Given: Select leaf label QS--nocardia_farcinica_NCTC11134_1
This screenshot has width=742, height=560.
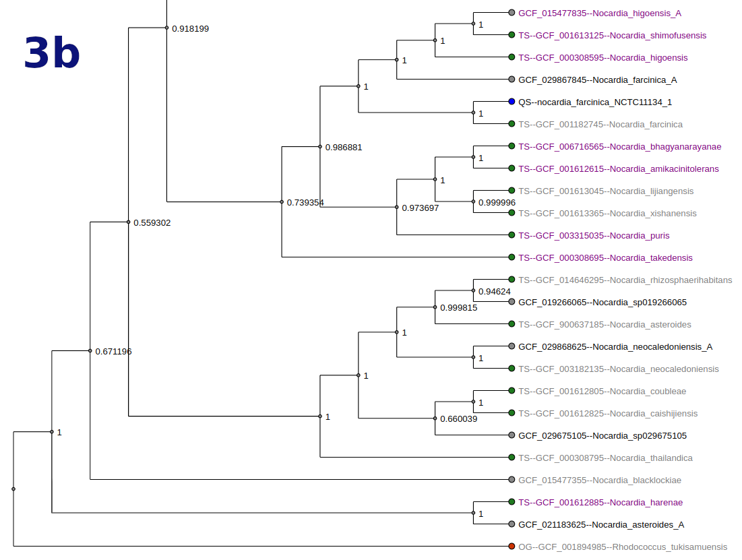Looking at the screenshot, I should point(595,102).
